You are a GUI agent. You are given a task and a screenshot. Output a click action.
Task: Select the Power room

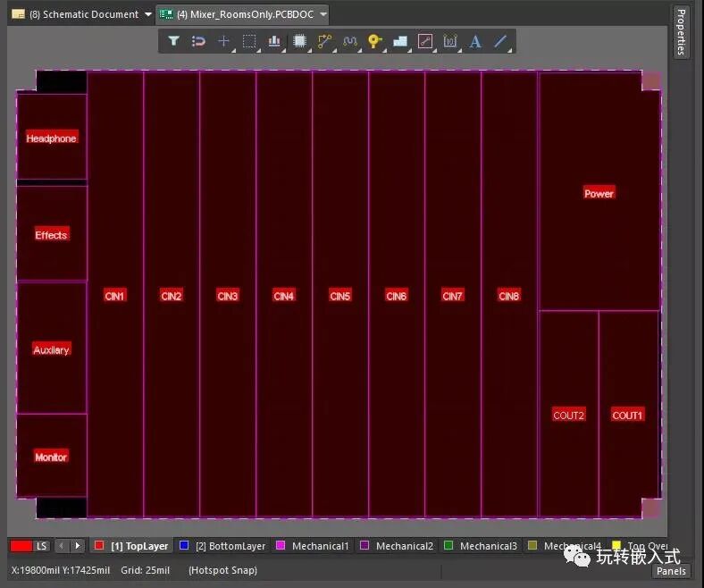599,193
